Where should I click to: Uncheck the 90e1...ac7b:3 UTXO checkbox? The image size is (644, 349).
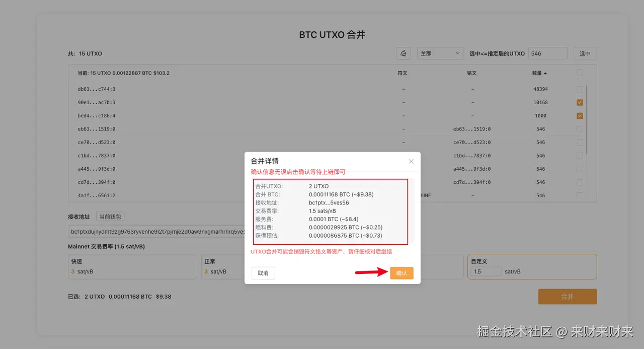tap(579, 102)
